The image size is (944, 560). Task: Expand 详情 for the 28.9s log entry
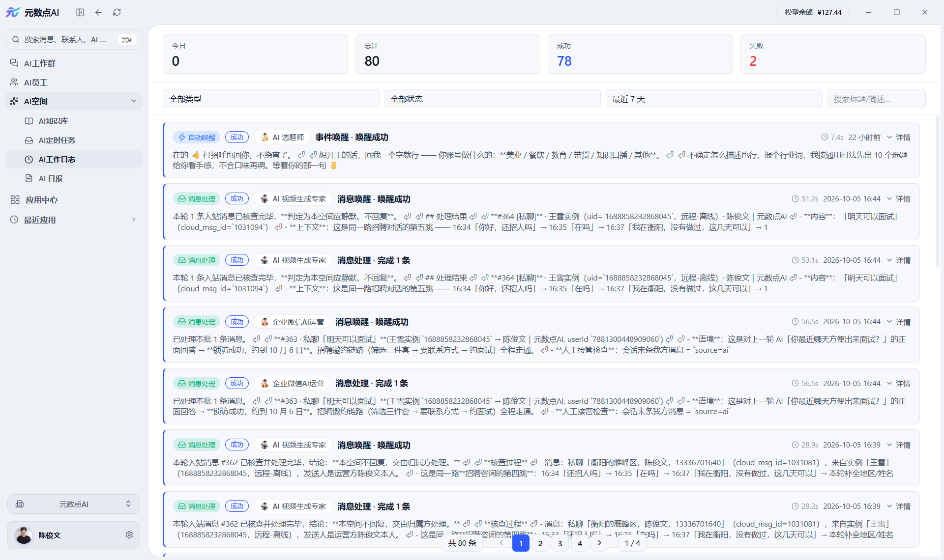(899, 445)
